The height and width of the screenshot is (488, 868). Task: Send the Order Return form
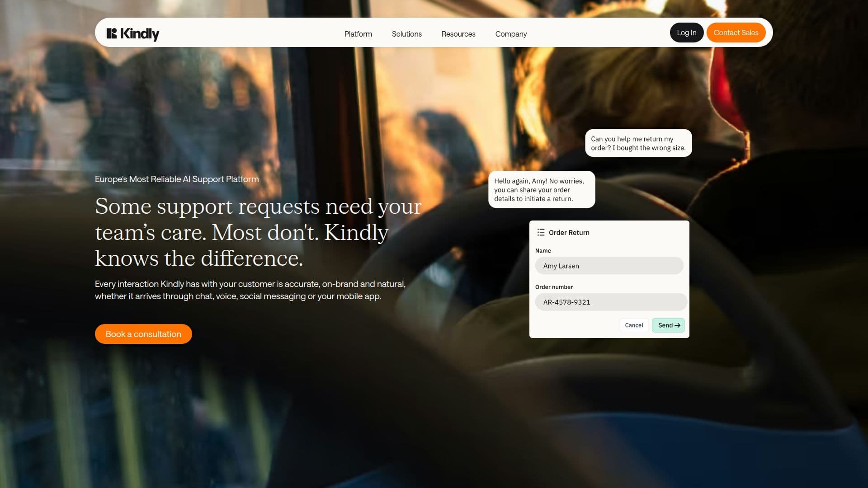(x=668, y=325)
